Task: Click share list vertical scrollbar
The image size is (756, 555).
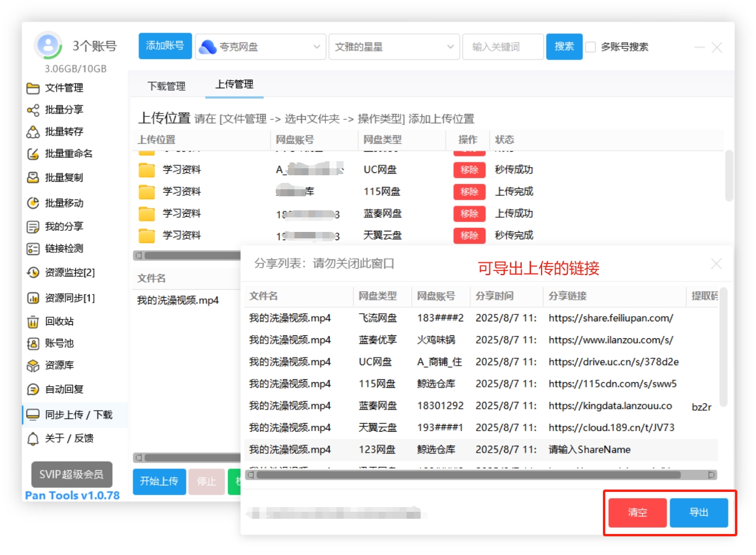Action: (x=723, y=347)
